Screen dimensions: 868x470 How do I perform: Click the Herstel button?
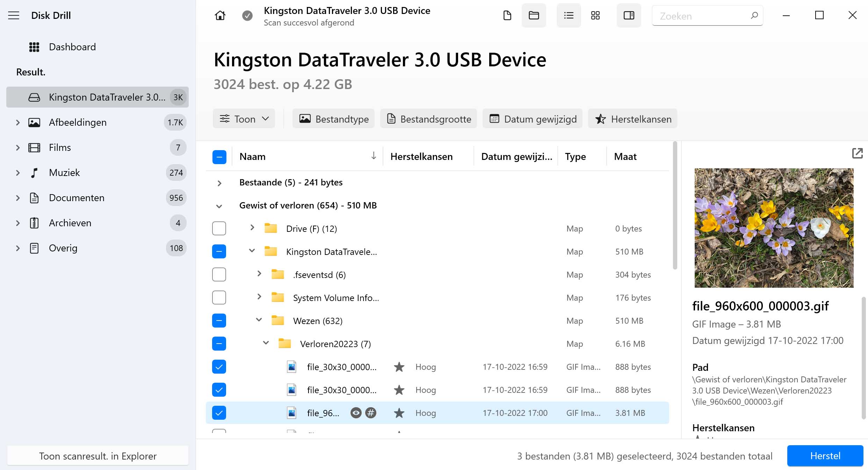click(x=825, y=456)
